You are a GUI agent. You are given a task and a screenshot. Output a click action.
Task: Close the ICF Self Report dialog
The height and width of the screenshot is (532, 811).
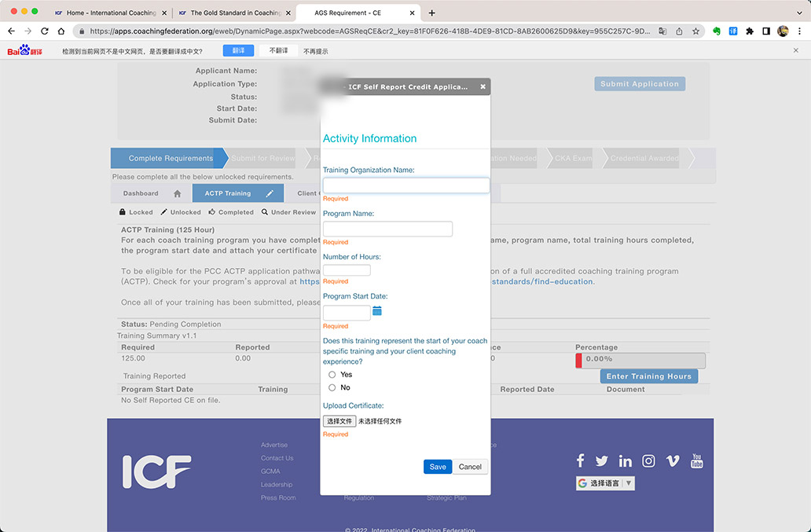pyautogui.click(x=483, y=87)
